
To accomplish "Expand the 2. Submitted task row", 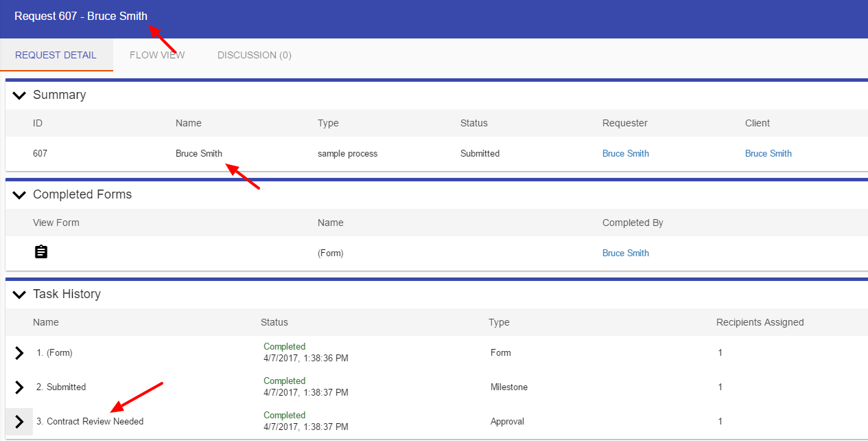I will pos(19,387).
